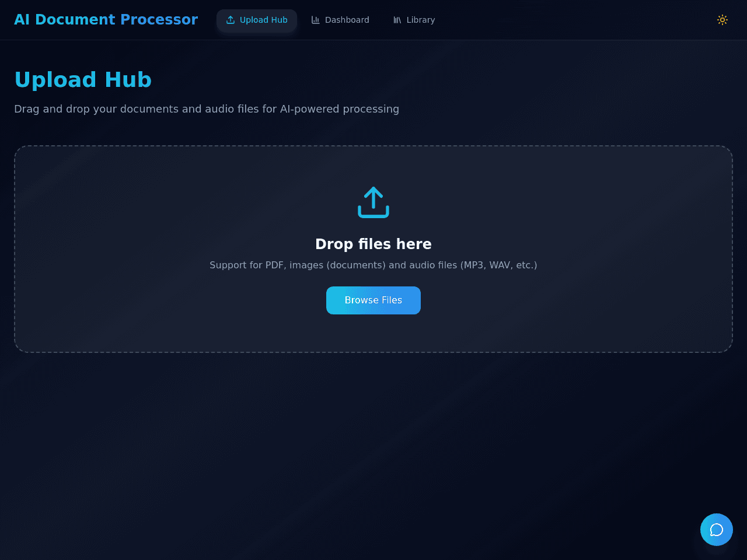747x560 pixels.
Task: Go to the Library tab
Action: pos(414,20)
